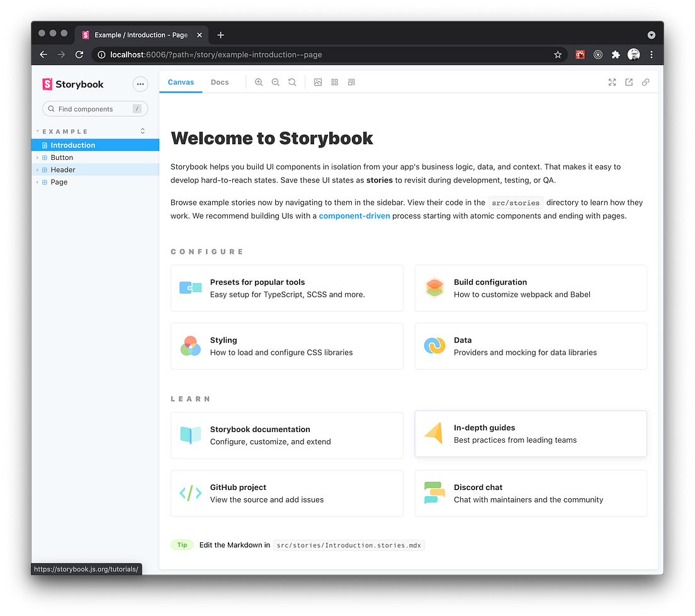Open the Data card
The image size is (695, 616).
pos(531,346)
